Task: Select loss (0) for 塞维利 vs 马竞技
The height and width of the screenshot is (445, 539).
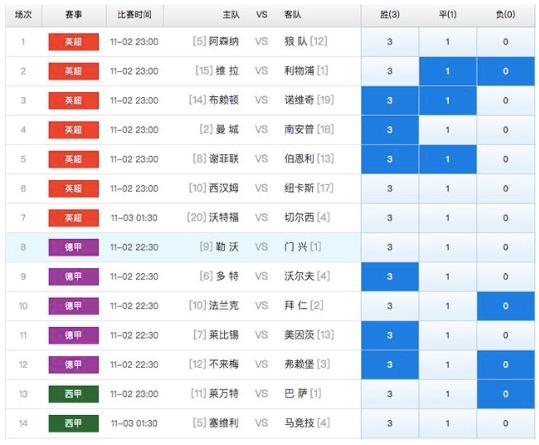Action: 506,423
